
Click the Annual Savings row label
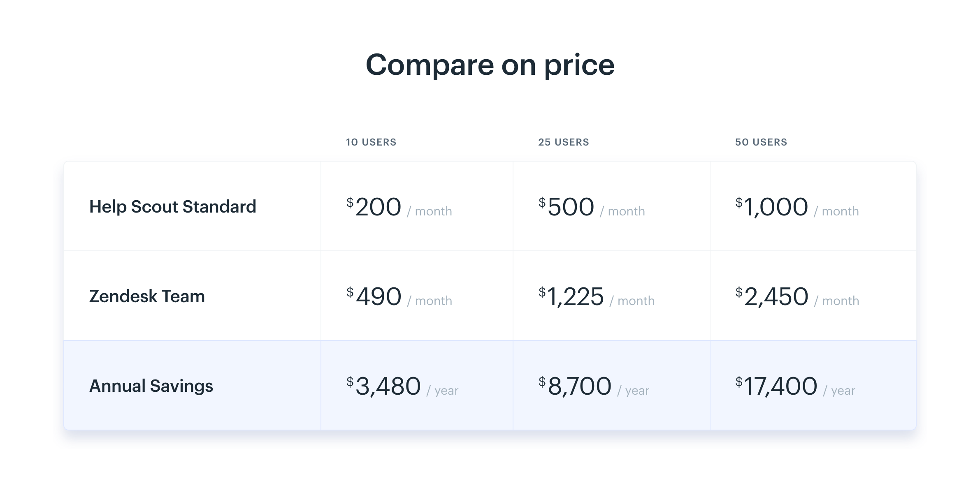pyautogui.click(x=151, y=386)
